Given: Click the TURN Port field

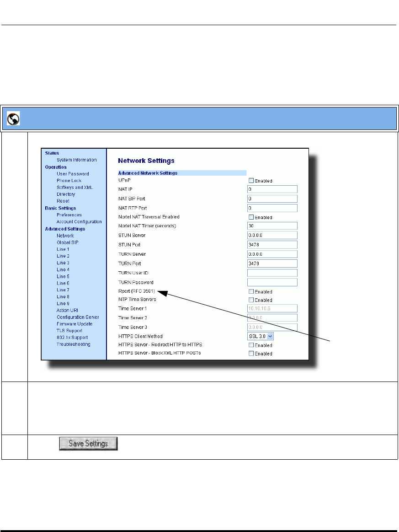Looking at the screenshot, I should pos(272,263).
